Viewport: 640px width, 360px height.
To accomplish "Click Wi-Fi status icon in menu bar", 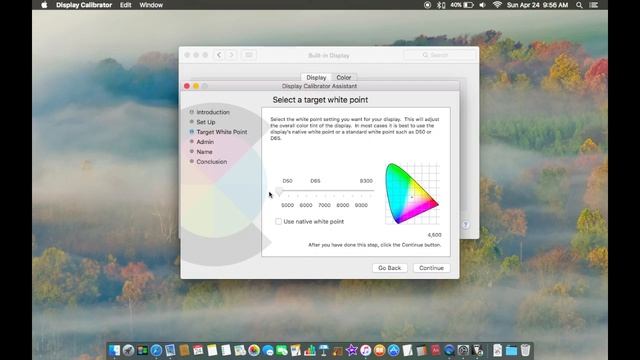I will click(497, 5).
